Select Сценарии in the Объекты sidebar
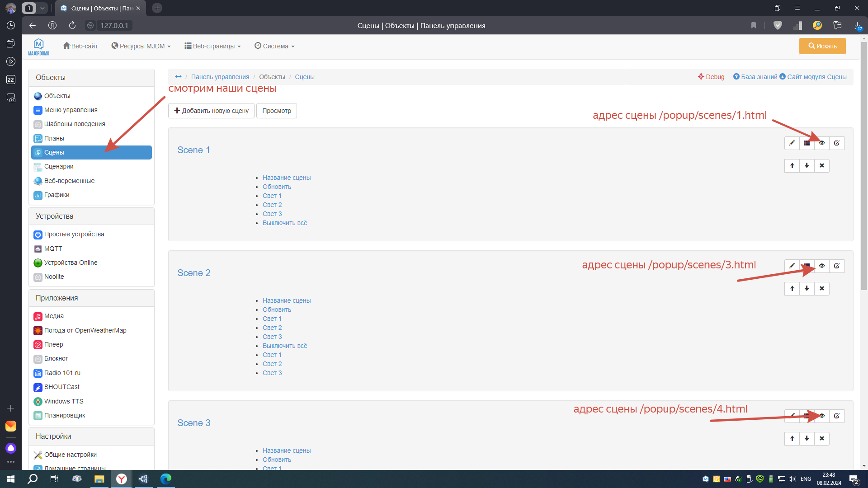 pos(59,167)
